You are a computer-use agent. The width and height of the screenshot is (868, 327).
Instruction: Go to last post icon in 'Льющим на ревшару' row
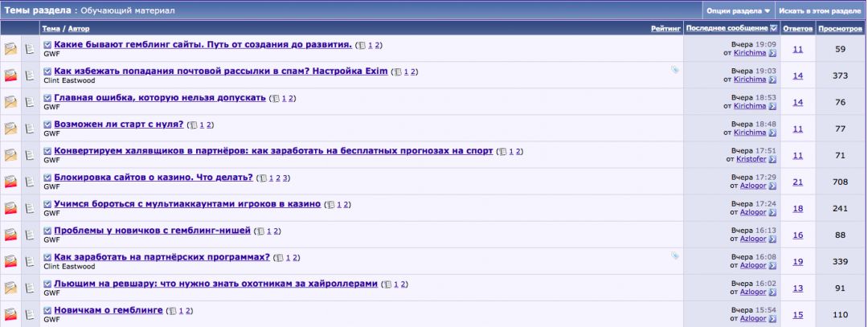(x=772, y=292)
